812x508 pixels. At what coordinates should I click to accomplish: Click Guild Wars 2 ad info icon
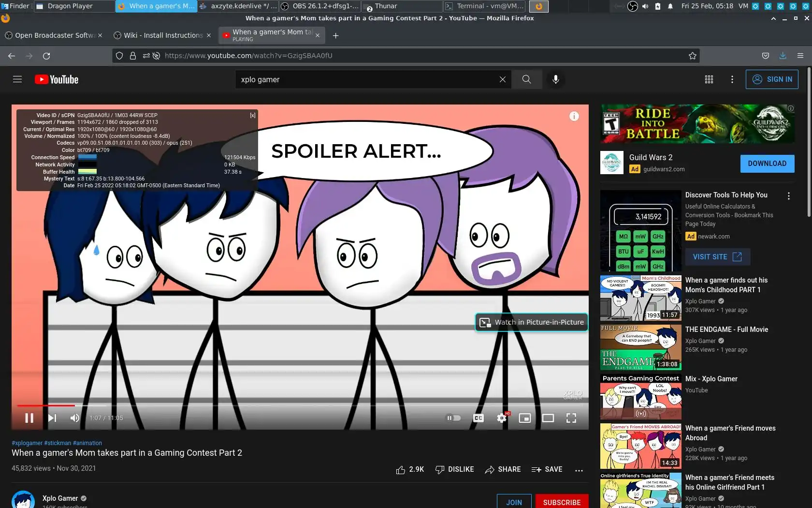791,108
